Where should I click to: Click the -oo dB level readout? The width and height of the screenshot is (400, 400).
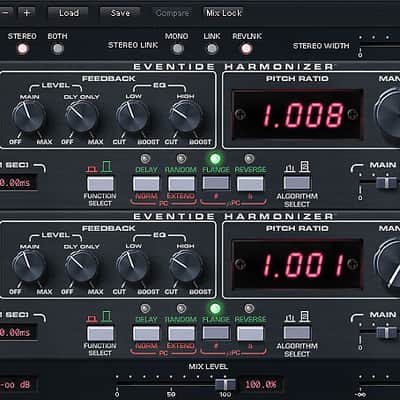17,385
